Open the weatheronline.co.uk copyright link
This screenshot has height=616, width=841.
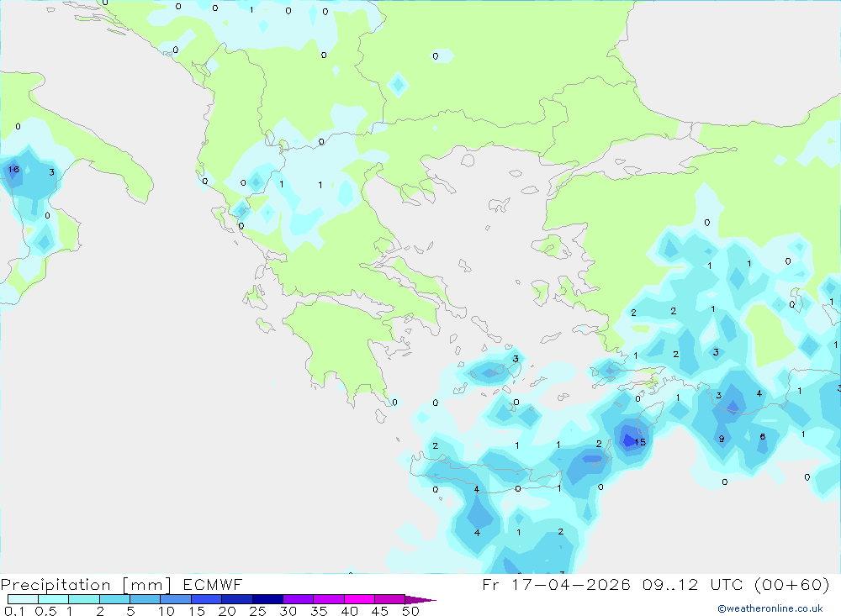pos(770,608)
